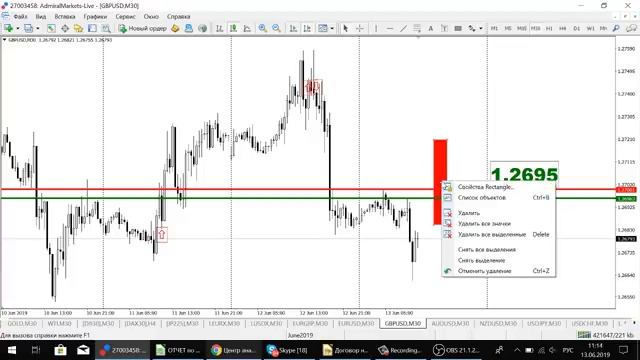Select the vertical line tool
This screenshot has width=640, height=360.
(x=376, y=28)
